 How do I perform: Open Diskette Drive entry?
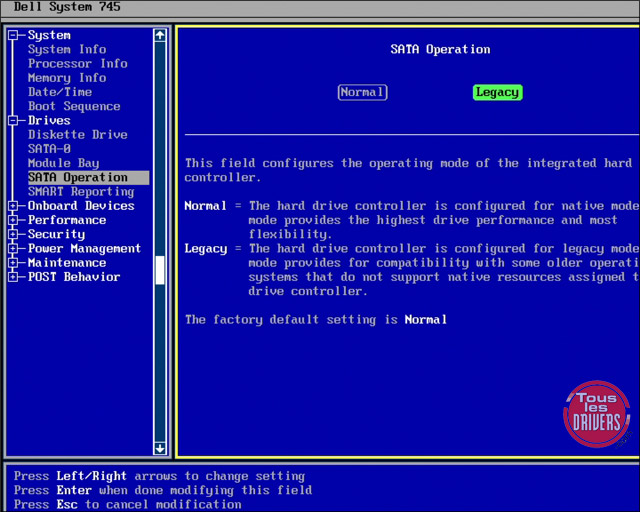(78, 135)
